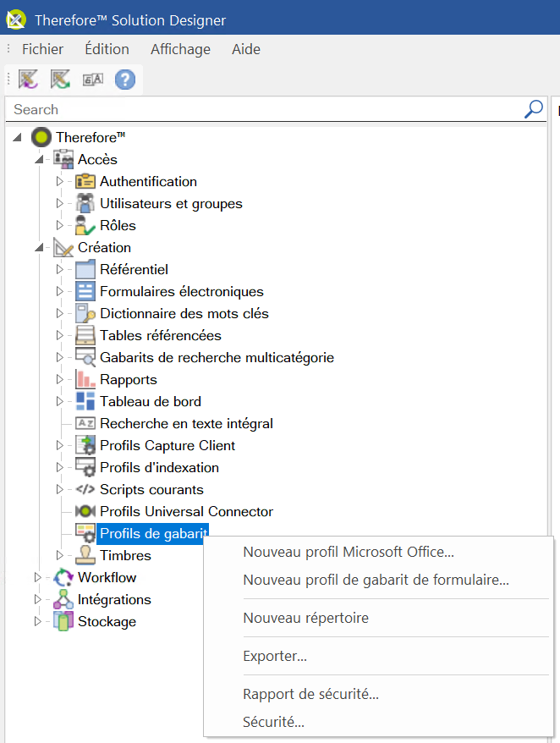The image size is (560, 743).
Task: Click the Utilisateurs et groupes icon
Action: click(x=85, y=203)
